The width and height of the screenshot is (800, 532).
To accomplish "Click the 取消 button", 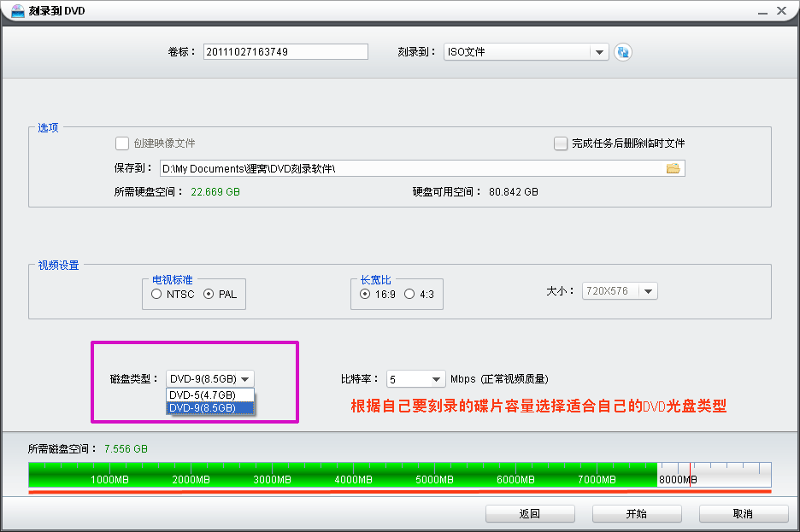I will pos(744,514).
